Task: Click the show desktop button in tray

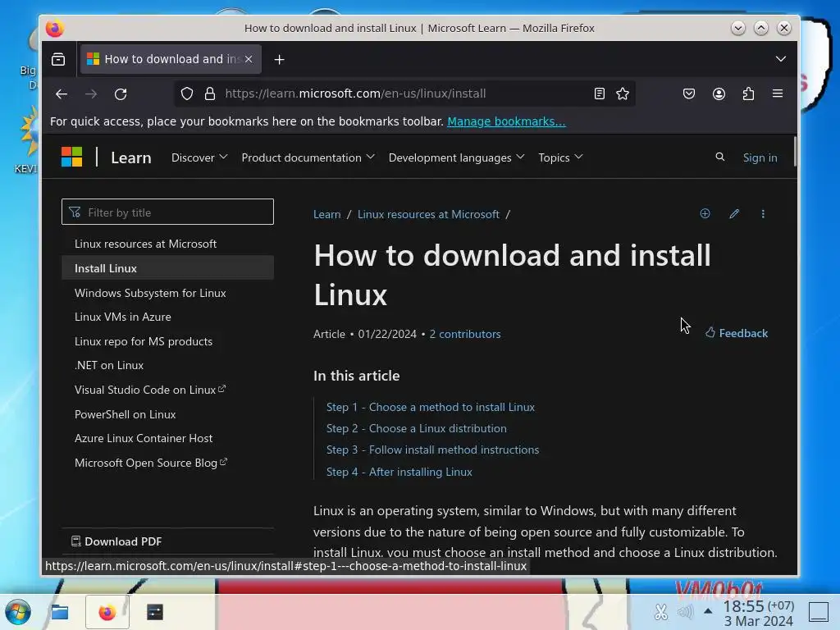Action: pos(819,612)
